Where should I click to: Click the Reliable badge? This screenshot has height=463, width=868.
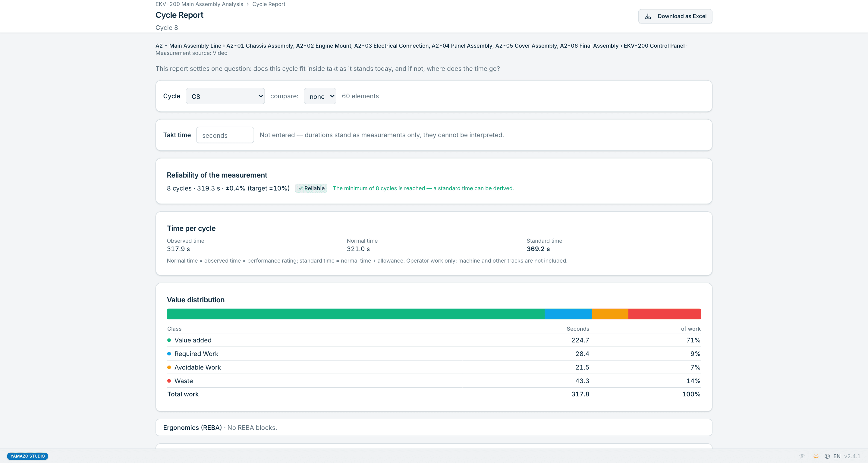coord(311,188)
